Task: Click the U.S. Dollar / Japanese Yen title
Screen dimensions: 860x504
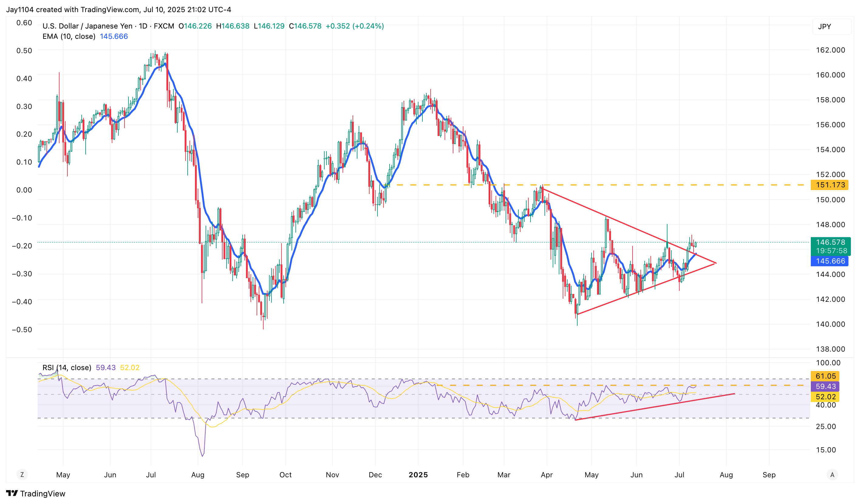Action: tap(87, 26)
